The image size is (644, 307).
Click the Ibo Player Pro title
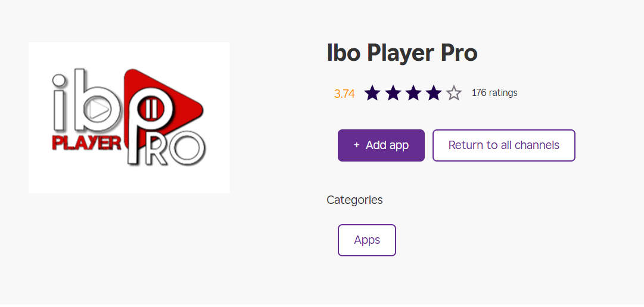coord(402,54)
